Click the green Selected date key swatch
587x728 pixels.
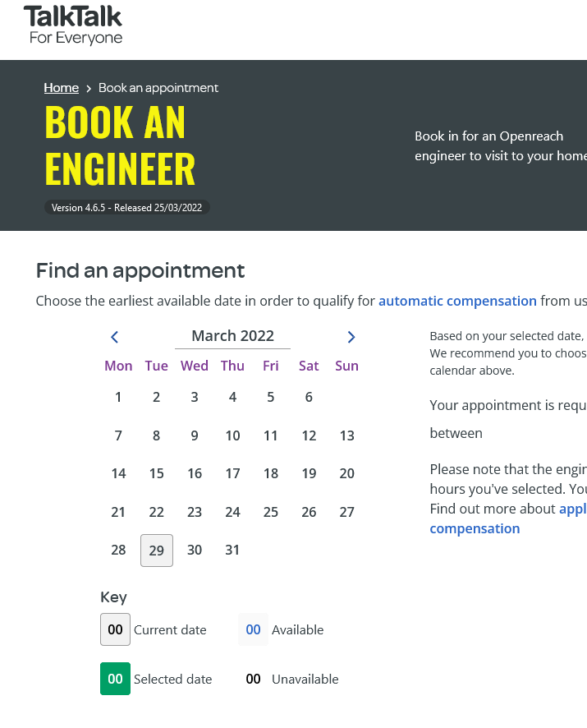[x=115, y=680]
